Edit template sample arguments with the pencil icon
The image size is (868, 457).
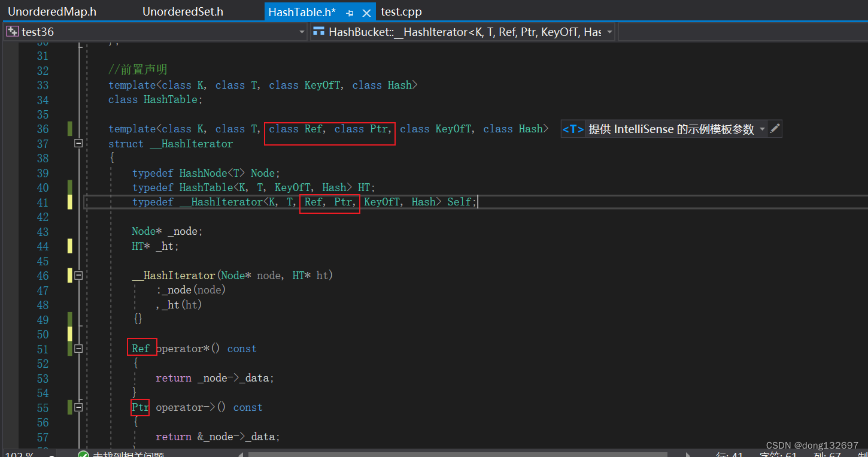pyautogui.click(x=775, y=129)
